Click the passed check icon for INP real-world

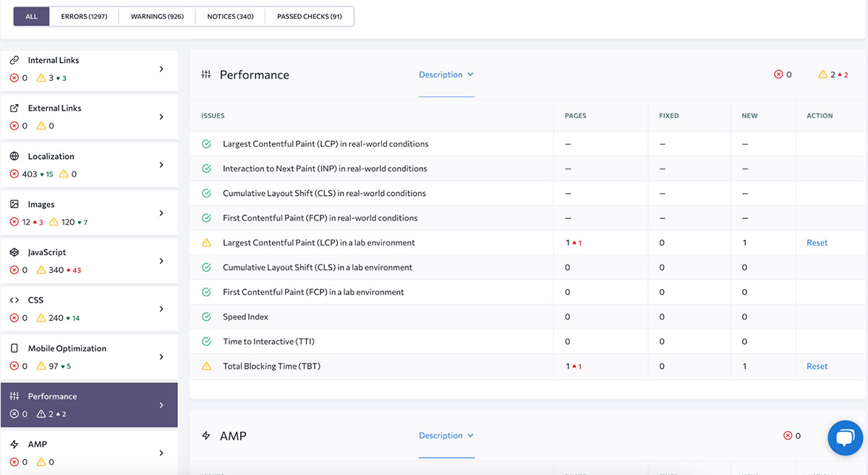click(206, 168)
